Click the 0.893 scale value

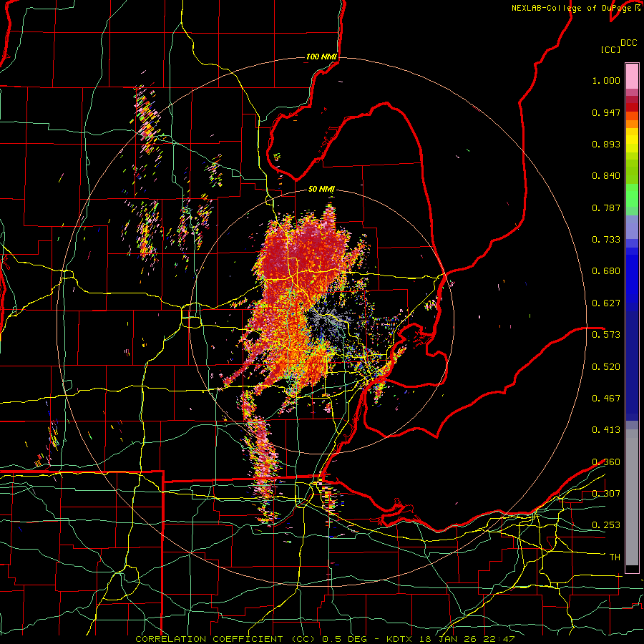[x=606, y=144]
